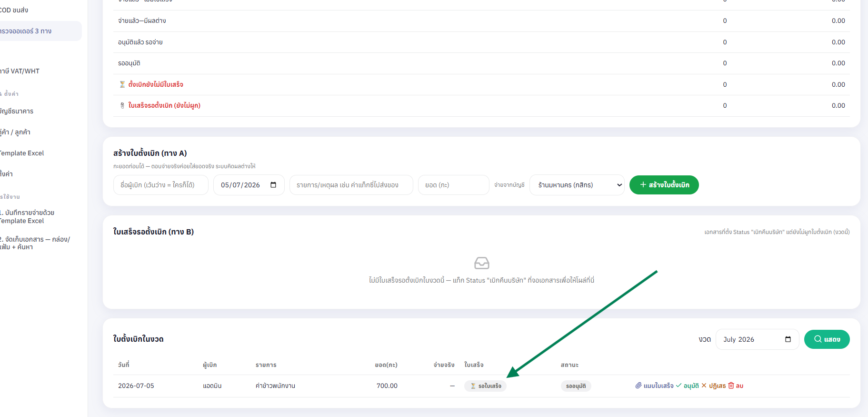Click the รออนุมัติ summary row label
The width and height of the screenshot is (868, 417).
[129, 63]
